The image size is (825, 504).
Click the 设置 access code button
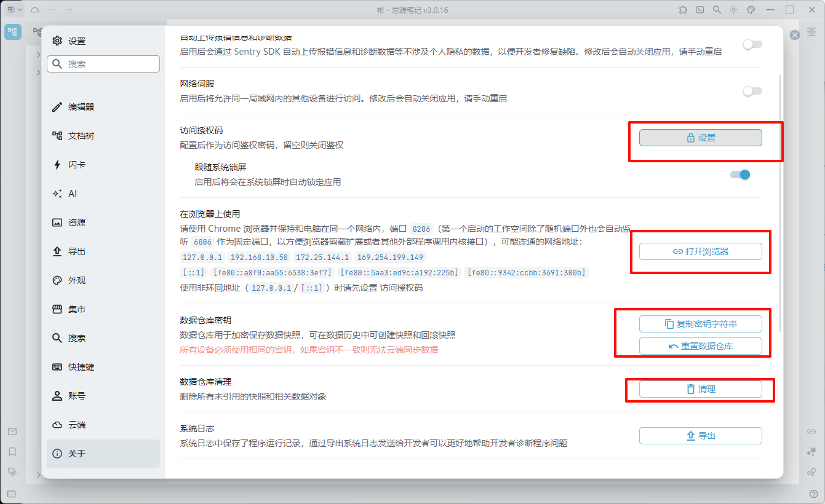(x=701, y=138)
